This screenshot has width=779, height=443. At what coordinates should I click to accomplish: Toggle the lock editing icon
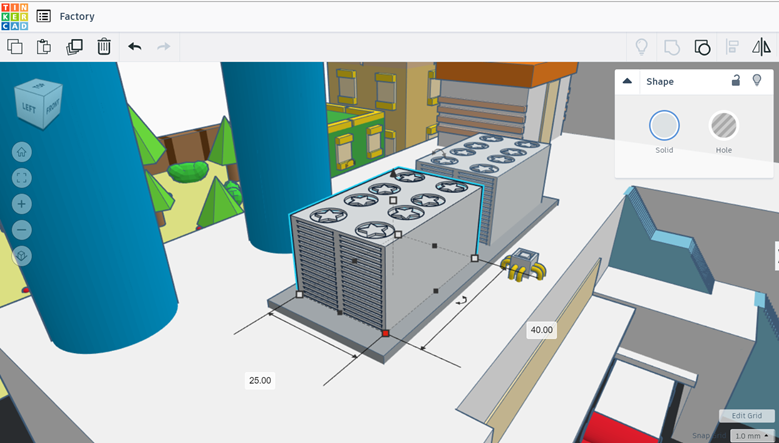pyautogui.click(x=736, y=80)
